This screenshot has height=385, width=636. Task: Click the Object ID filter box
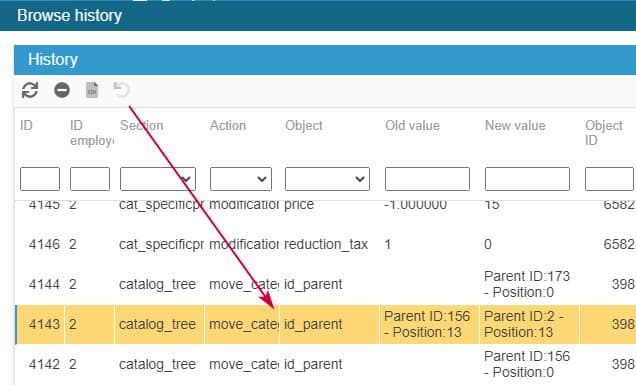(609, 179)
